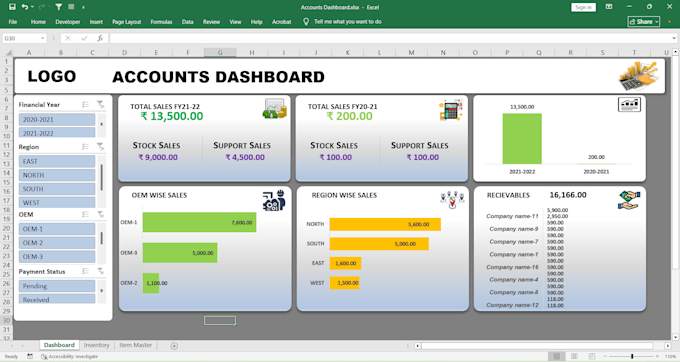The height and width of the screenshot is (362, 680).
Task: Open the undo history dropdown arrow
Action: (32, 7)
